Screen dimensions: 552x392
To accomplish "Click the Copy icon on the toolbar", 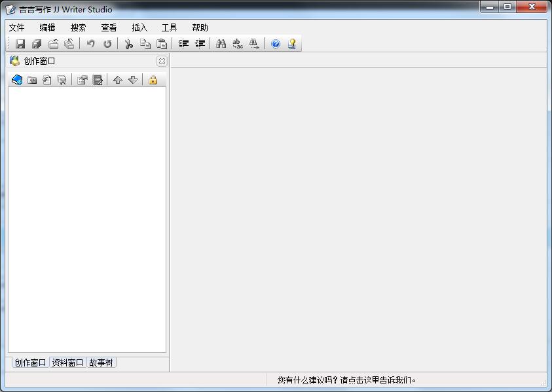I will (145, 43).
